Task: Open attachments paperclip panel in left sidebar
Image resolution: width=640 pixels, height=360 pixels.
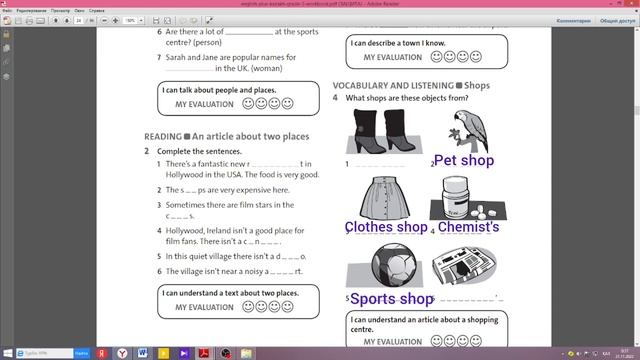Action: pos(7,62)
